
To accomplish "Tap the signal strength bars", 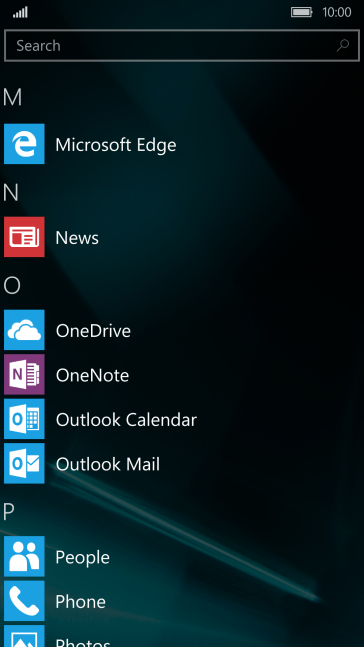I will [20, 13].
